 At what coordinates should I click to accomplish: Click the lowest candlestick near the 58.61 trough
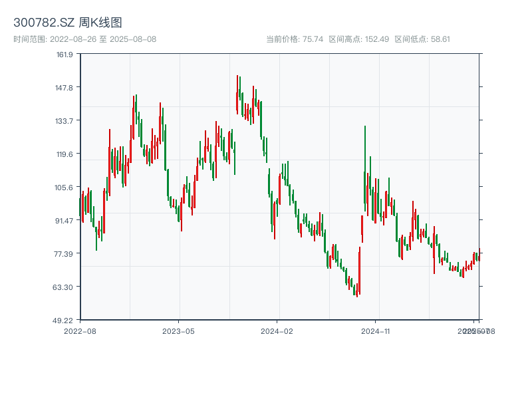click(x=356, y=291)
